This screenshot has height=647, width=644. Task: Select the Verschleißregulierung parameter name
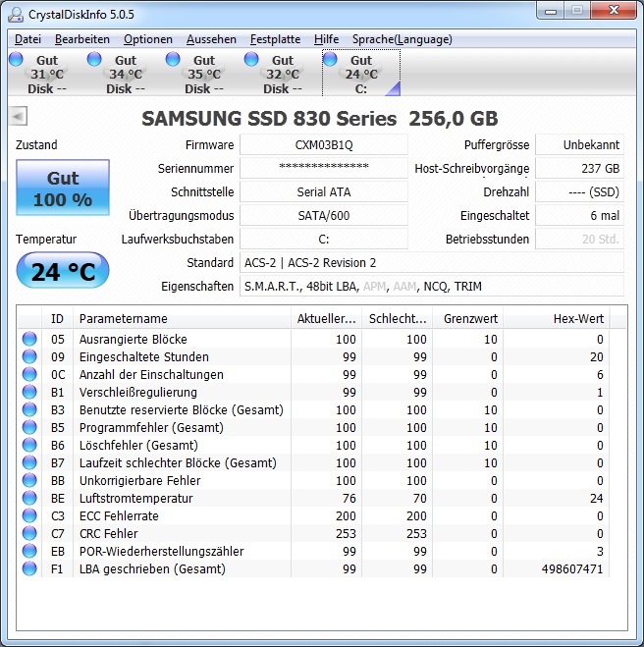(x=138, y=393)
